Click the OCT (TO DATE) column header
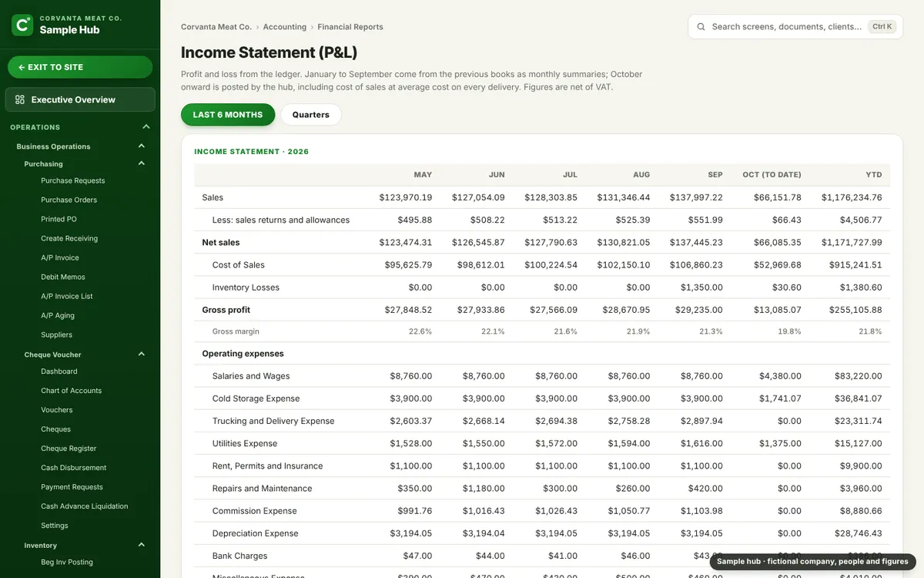Image resolution: width=924 pixels, height=578 pixels. [x=772, y=175]
